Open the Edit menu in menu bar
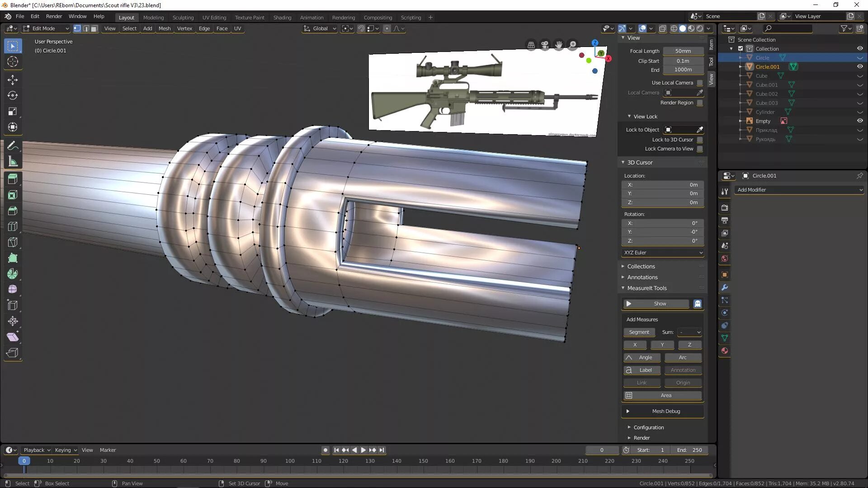Image resolution: width=868 pixels, height=488 pixels. 34,16
